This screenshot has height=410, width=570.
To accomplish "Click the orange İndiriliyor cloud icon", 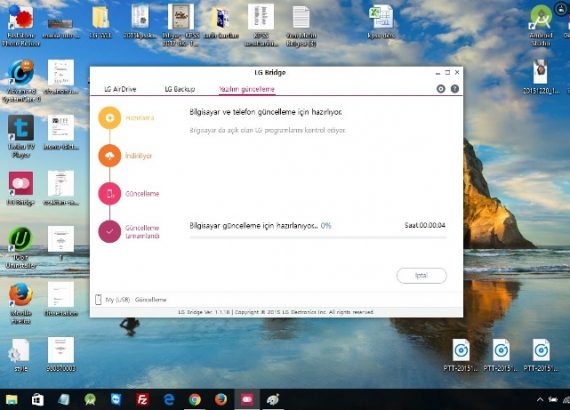I will click(x=109, y=156).
